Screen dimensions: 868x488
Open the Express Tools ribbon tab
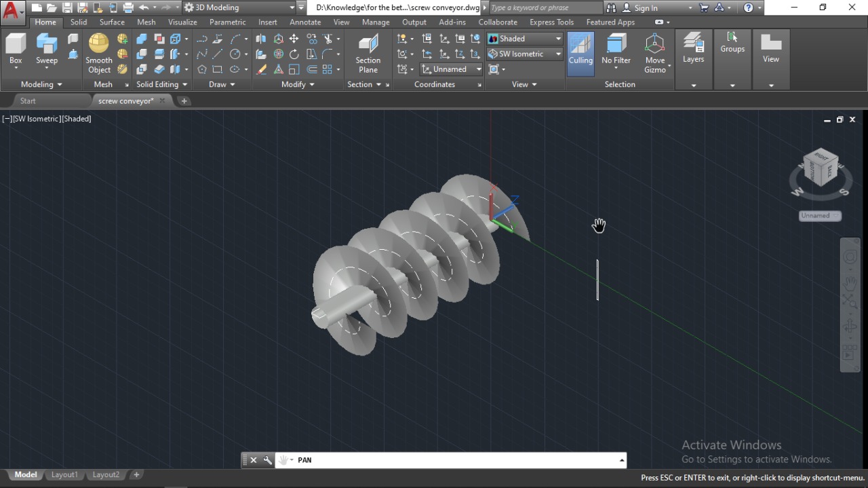(551, 22)
